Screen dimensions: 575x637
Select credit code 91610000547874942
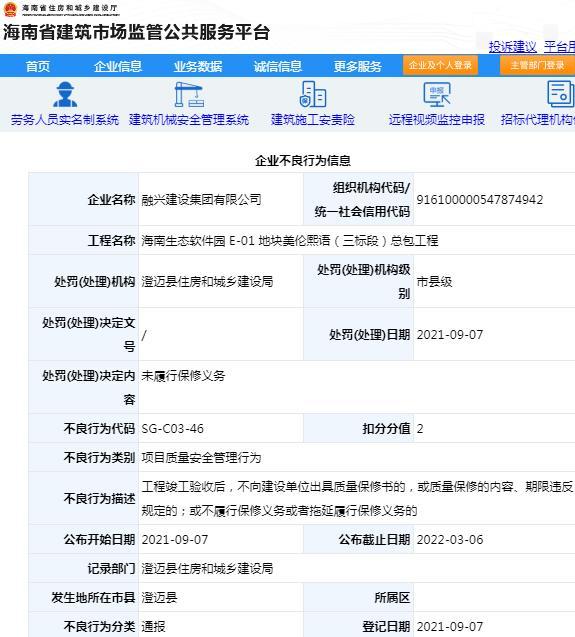click(480, 199)
